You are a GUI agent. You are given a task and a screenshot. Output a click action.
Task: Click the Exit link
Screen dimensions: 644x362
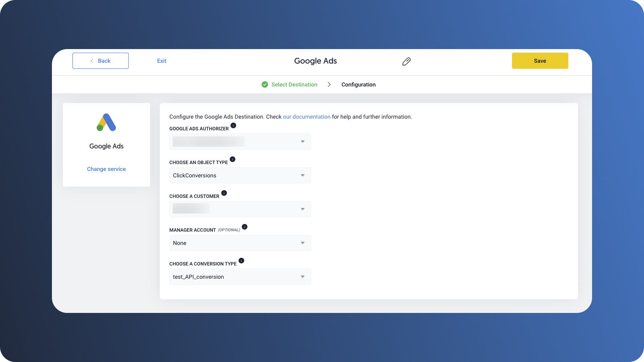162,61
